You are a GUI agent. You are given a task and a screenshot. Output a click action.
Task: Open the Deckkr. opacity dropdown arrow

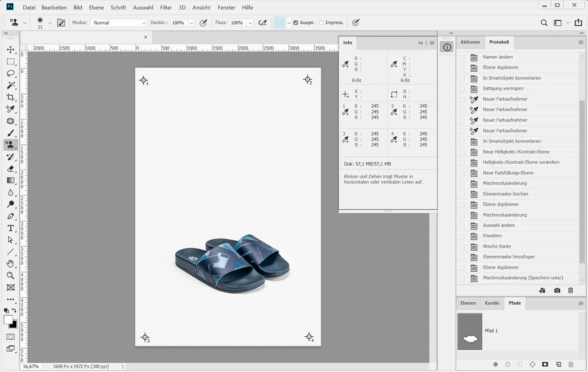pos(191,23)
